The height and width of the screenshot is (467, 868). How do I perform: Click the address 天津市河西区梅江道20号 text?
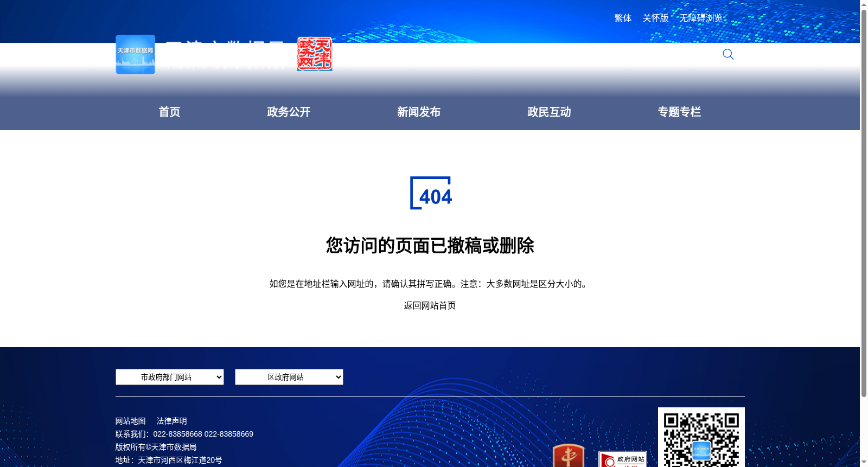(180, 460)
